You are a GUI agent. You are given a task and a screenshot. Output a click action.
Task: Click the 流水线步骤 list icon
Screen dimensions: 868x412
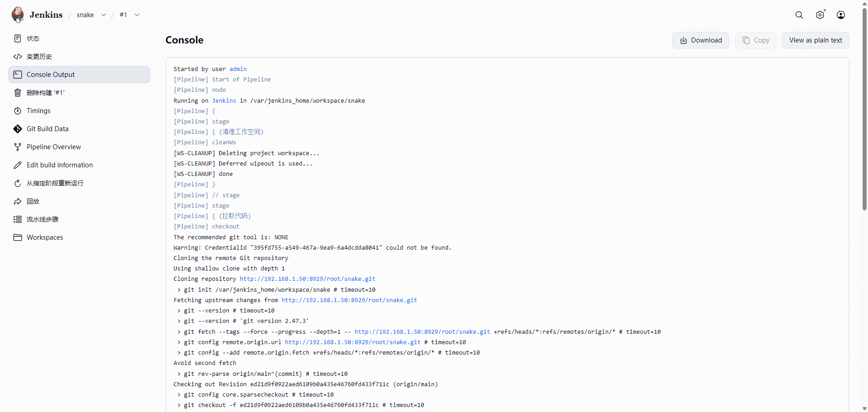pos(18,219)
